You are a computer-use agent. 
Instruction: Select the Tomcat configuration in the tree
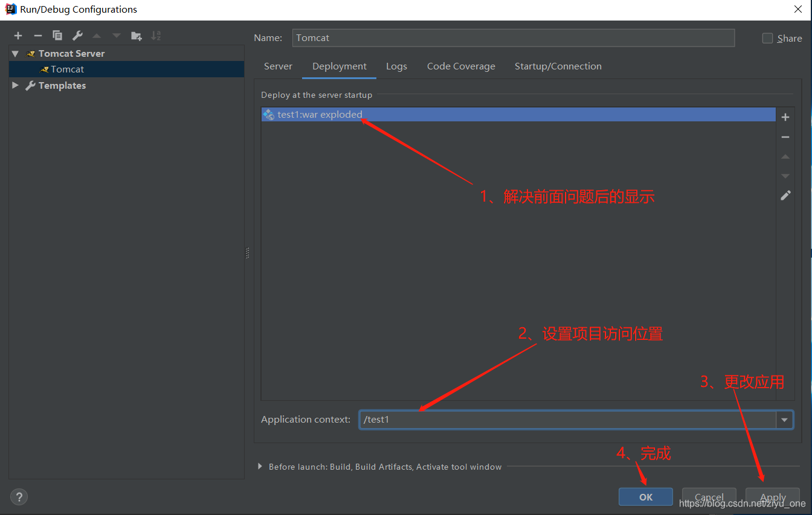[x=127, y=69]
